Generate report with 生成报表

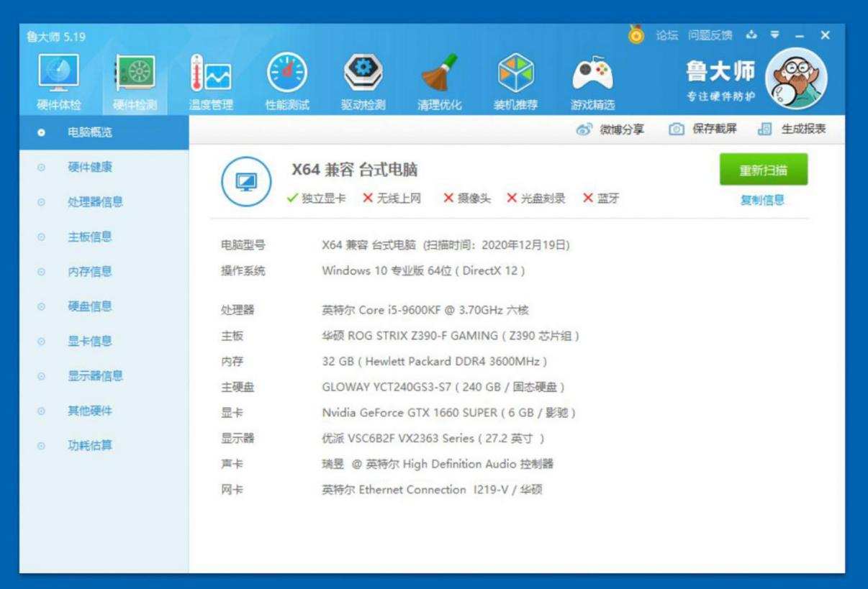pyautogui.click(x=792, y=129)
